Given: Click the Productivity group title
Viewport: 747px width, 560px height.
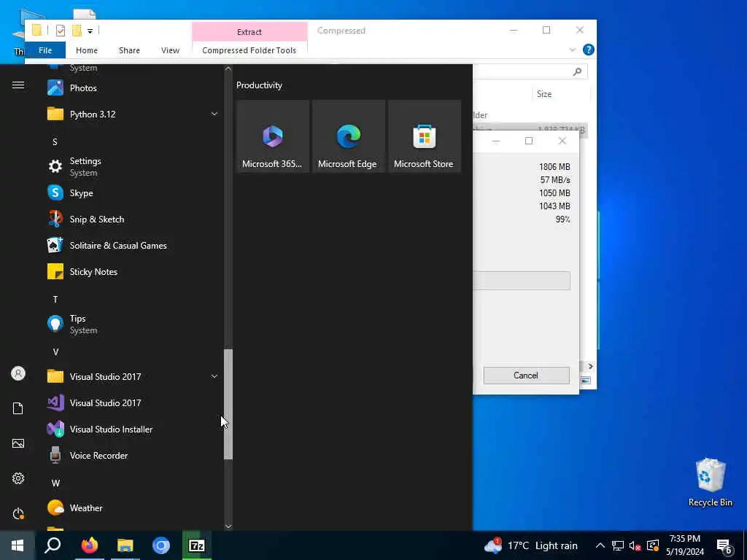Looking at the screenshot, I should click(259, 85).
